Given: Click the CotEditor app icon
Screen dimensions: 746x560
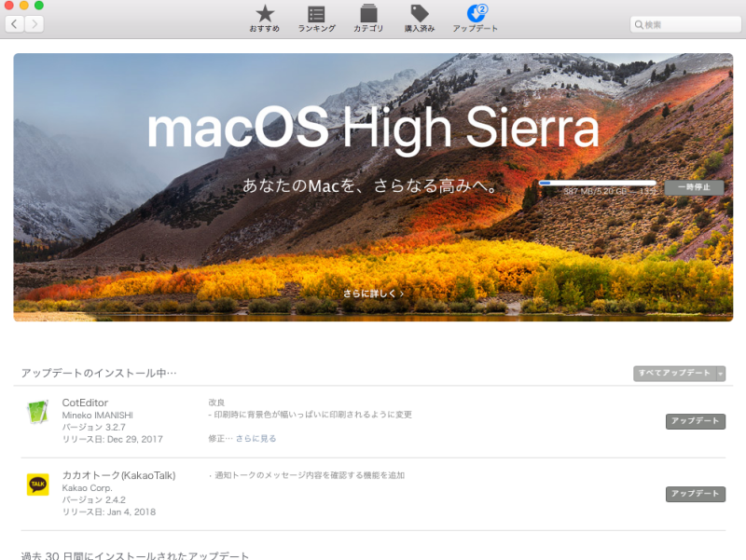Looking at the screenshot, I should click(x=37, y=413).
